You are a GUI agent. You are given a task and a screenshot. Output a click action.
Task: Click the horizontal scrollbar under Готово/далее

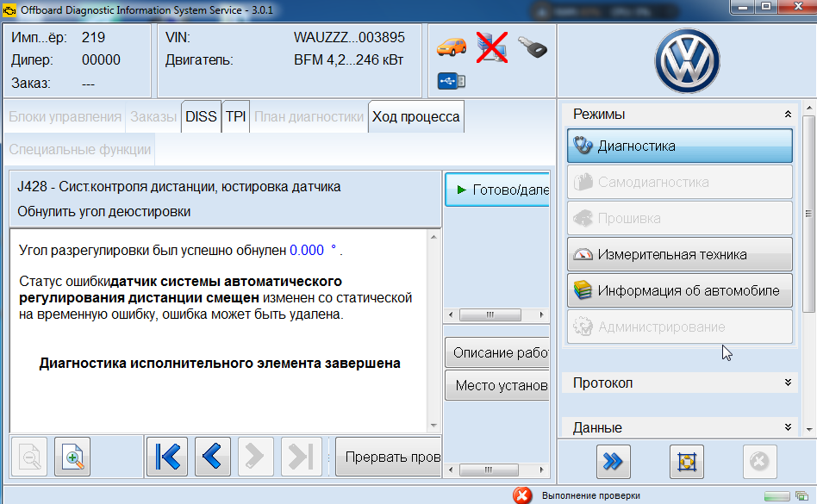[496, 314]
